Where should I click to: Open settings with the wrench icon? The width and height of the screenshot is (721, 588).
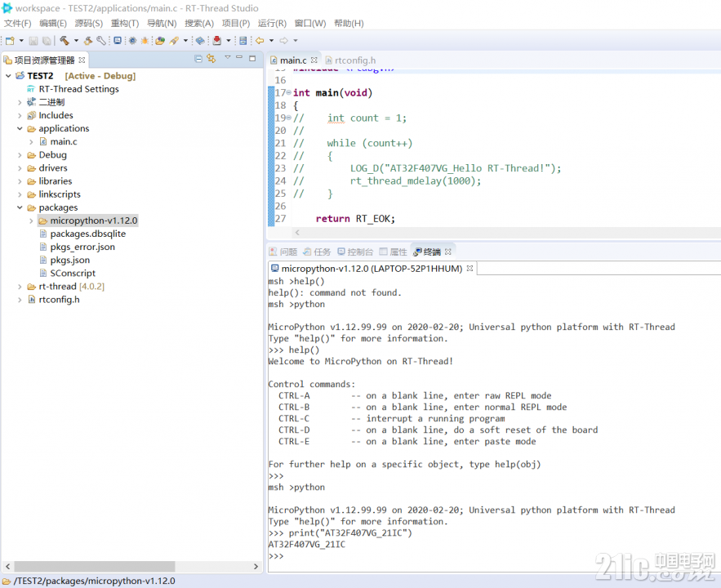tap(100, 41)
